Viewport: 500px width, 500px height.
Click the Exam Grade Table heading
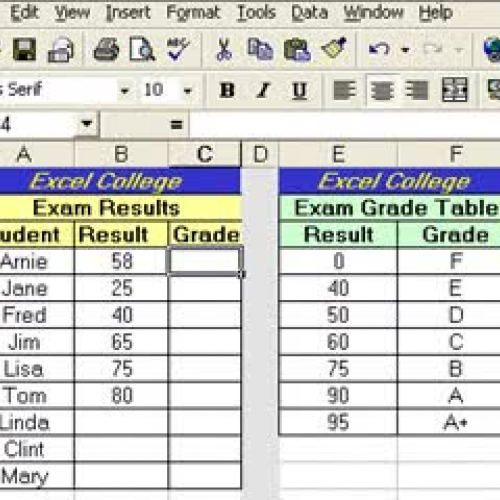[396, 208]
